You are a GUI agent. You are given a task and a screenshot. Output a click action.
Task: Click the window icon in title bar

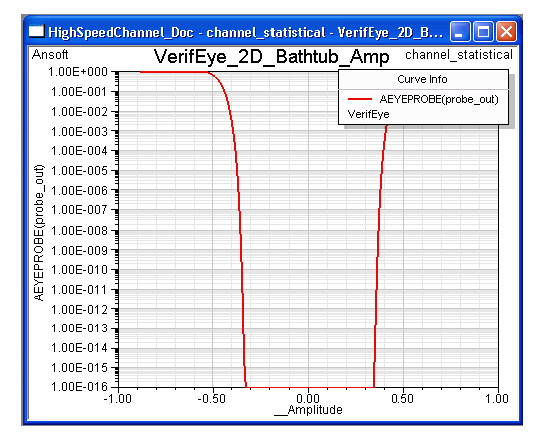(36, 31)
